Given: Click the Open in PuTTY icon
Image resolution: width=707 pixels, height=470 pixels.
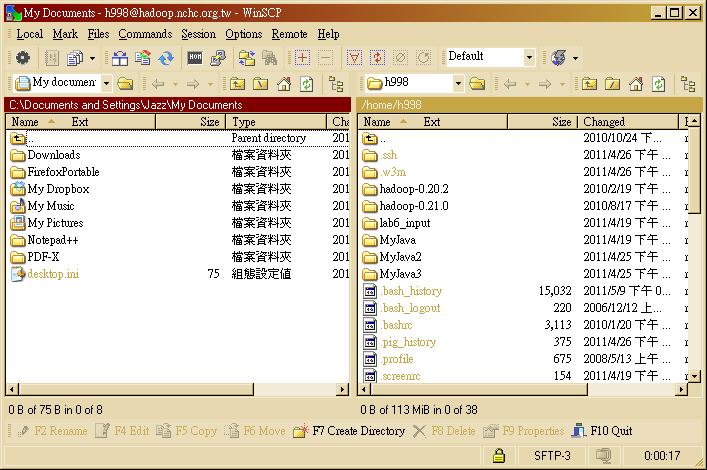Looking at the screenshot, I should (218, 58).
